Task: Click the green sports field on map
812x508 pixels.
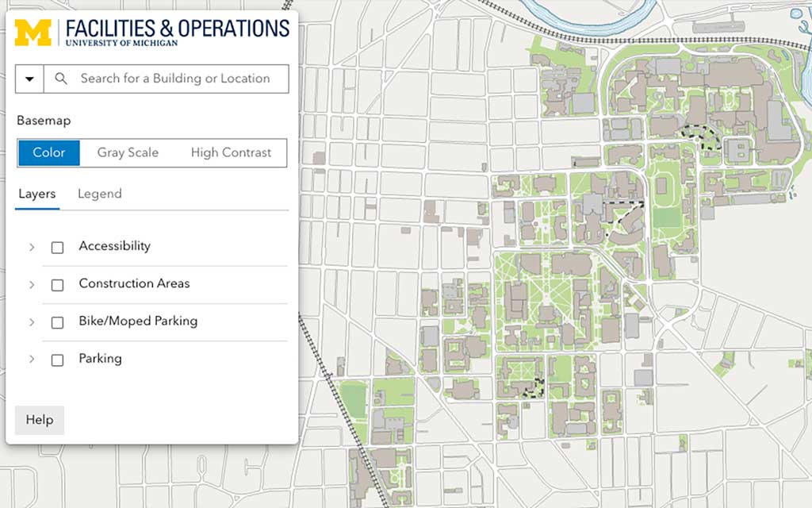Action: (x=666, y=217)
